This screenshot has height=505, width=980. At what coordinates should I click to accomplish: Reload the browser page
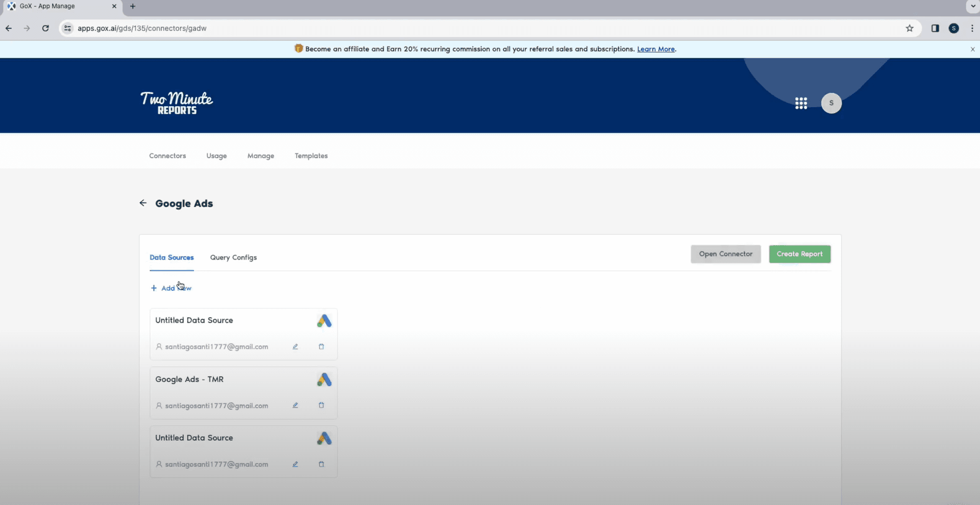click(45, 29)
